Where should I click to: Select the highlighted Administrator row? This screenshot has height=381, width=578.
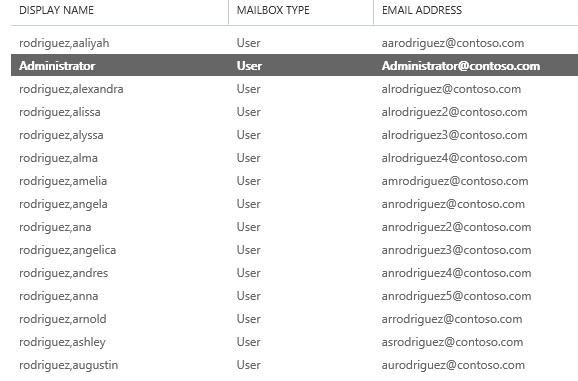coord(295,66)
